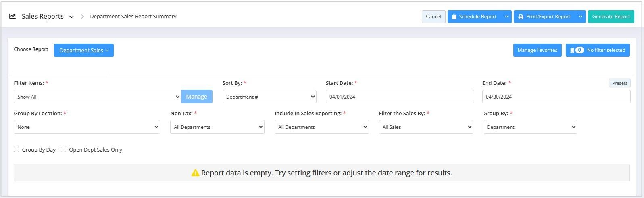
Task: Enable the Group By Day checkbox
Action: (x=17, y=149)
